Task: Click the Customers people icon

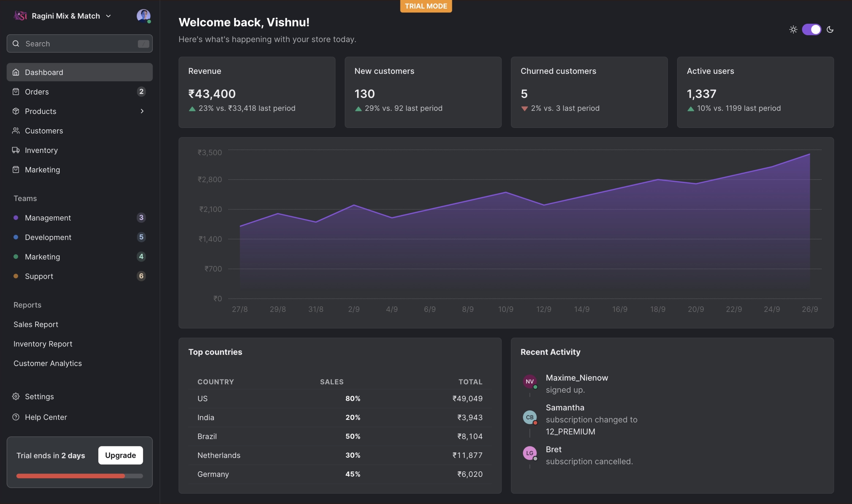Action: point(16,131)
